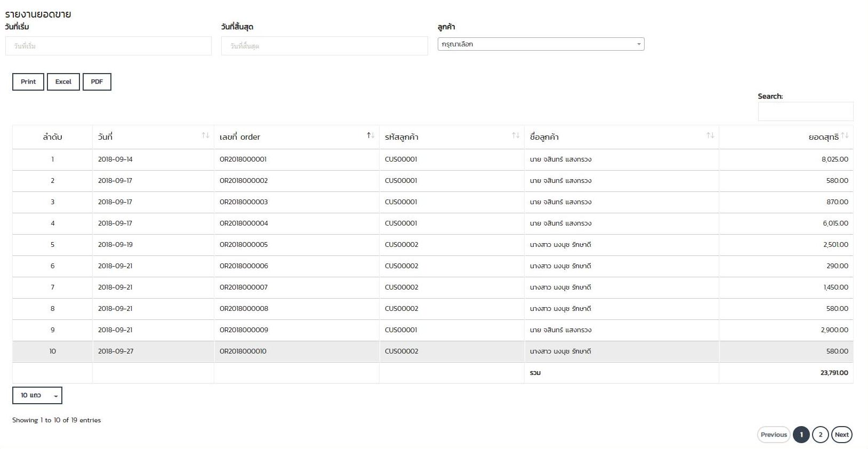Click the ลำดับ column header
Image resolution: width=868 pixels, height=449 pixels.
[52, 137]
